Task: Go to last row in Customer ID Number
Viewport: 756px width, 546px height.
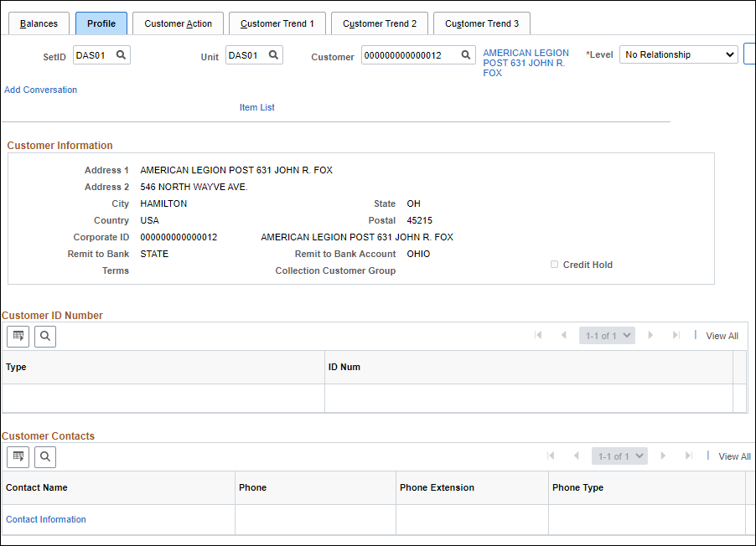Action: click(676, 336)
